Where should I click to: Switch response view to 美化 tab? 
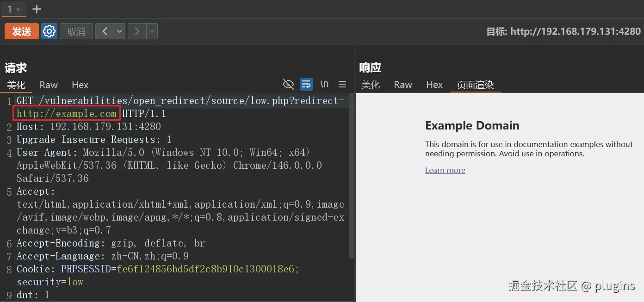click(x=371, y=85)
